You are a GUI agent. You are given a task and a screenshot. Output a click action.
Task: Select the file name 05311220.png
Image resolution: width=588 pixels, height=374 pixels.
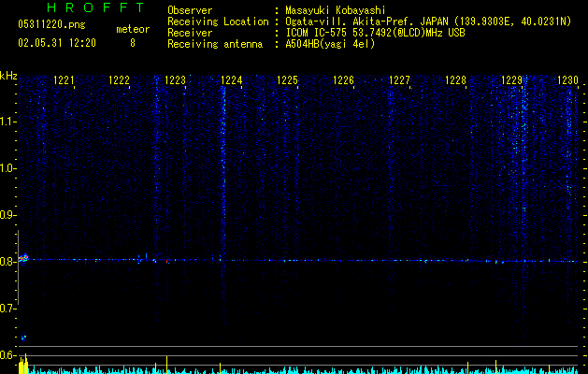pos(51,24)
